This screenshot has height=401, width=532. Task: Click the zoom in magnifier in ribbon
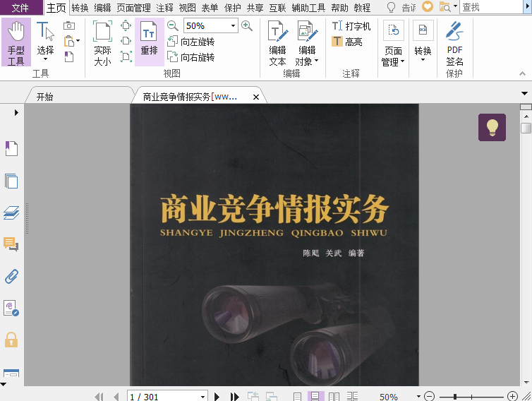coord(247,25)
